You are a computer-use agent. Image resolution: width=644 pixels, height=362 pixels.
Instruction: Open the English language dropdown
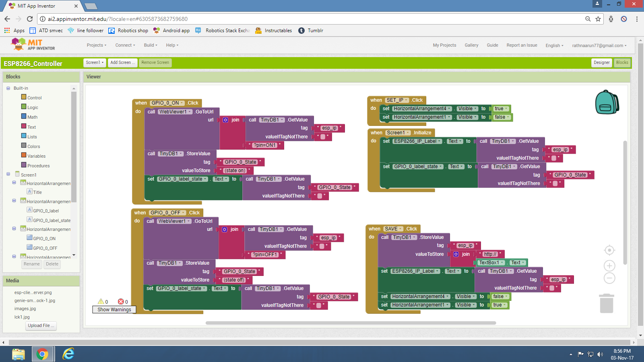(555, 45)
